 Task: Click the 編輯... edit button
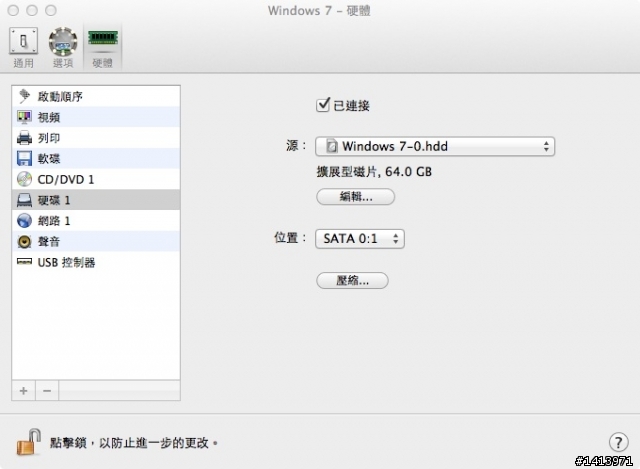[x=356, y=197]
